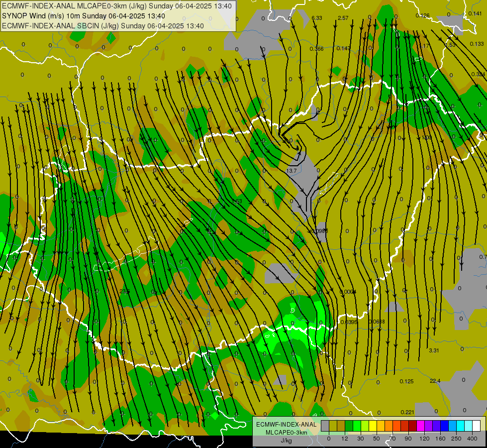The height and width of the screenshot is (448, 487).
Task: Click the map value 0.221
Action: pos(407,412)
